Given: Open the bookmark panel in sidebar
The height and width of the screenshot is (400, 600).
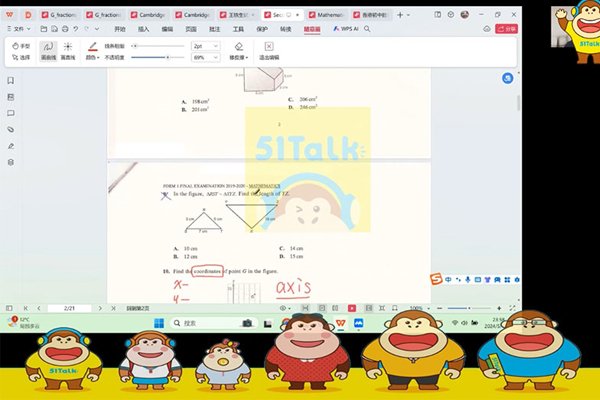Looking at the screenshot, I should (x=11, y=80).
